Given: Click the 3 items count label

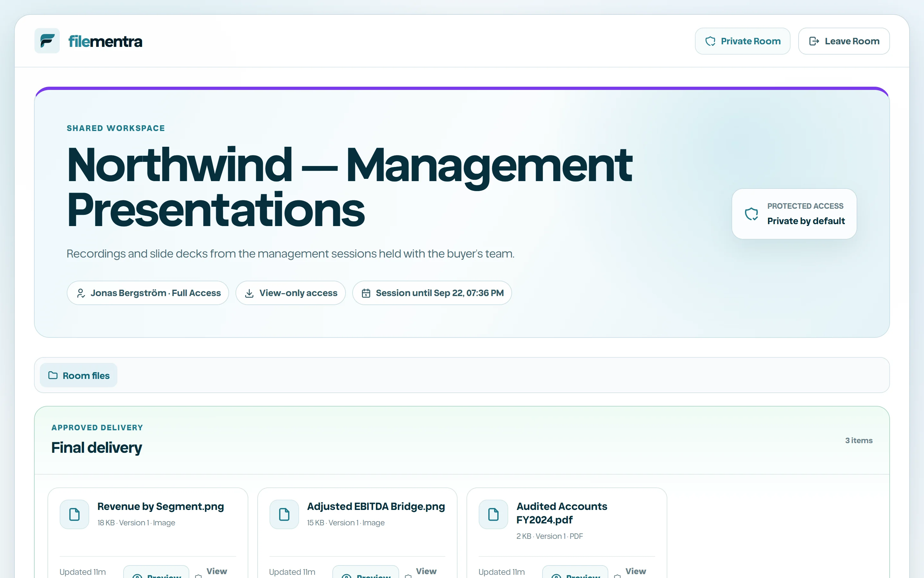Looking at the screenshot, I should click(859, 440).
